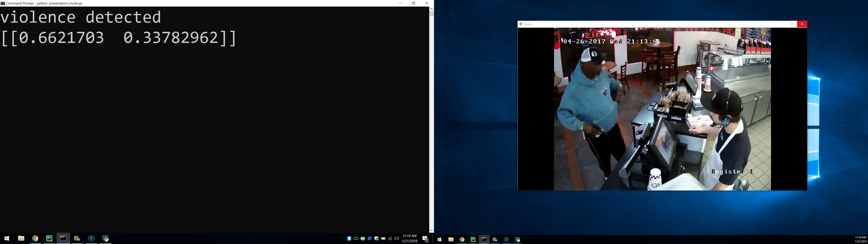Open the Wi-Fi network tray icon

pos(390,239)
